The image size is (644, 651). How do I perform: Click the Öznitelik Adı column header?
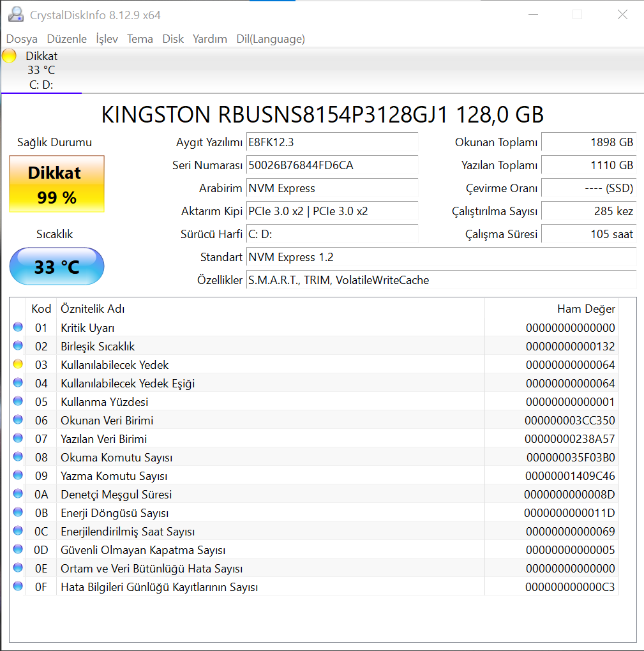tap(271, 309)
